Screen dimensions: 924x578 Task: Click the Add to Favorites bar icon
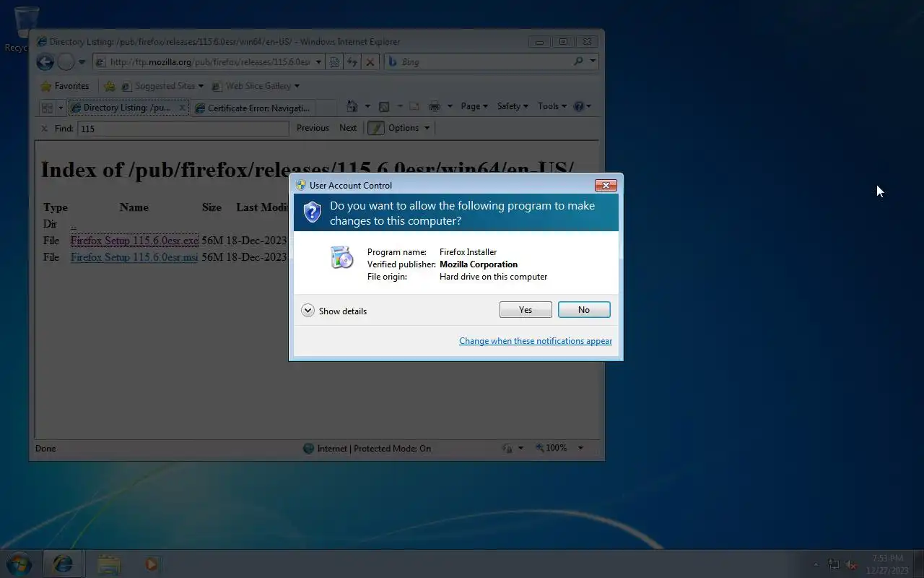point(110,86)
